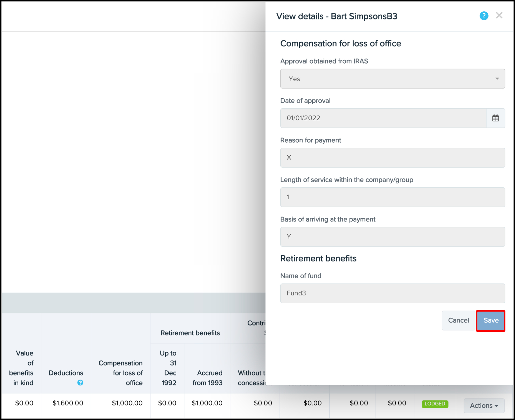Expand the Approval obtained from IRAS dropdown
The width and height of the screenshot is (515, 420).
coord(392,79)
